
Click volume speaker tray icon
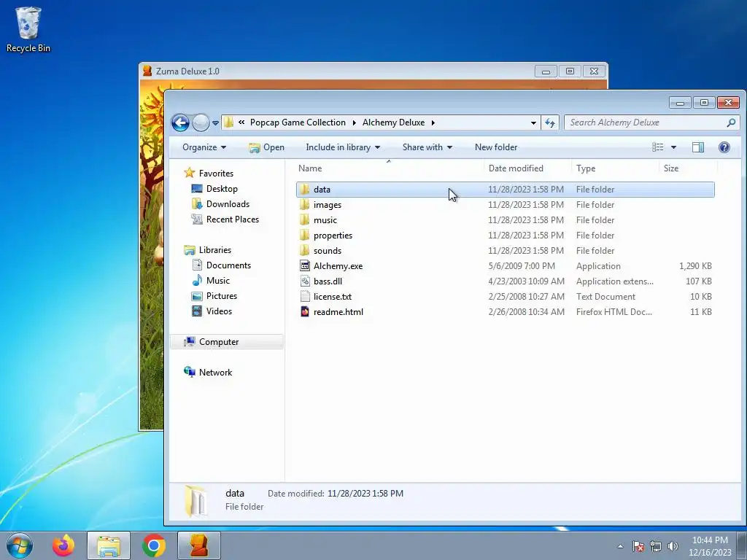point(673,546)
